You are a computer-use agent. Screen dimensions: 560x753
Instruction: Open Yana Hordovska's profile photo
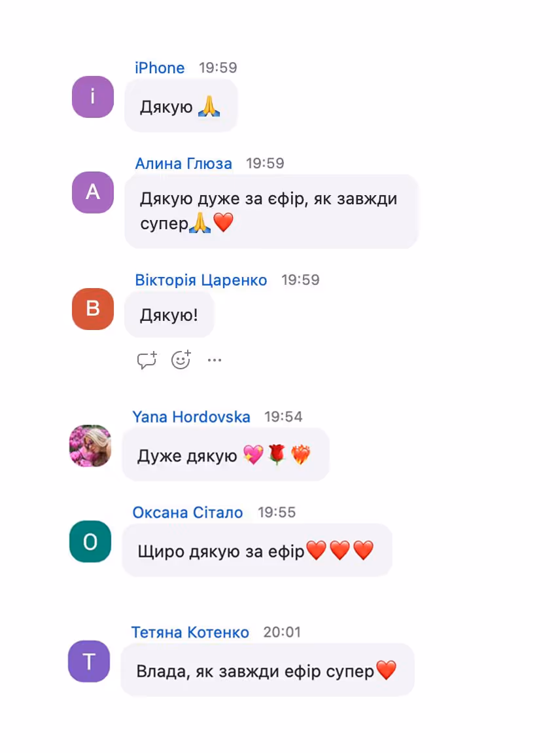click(90, 446)
